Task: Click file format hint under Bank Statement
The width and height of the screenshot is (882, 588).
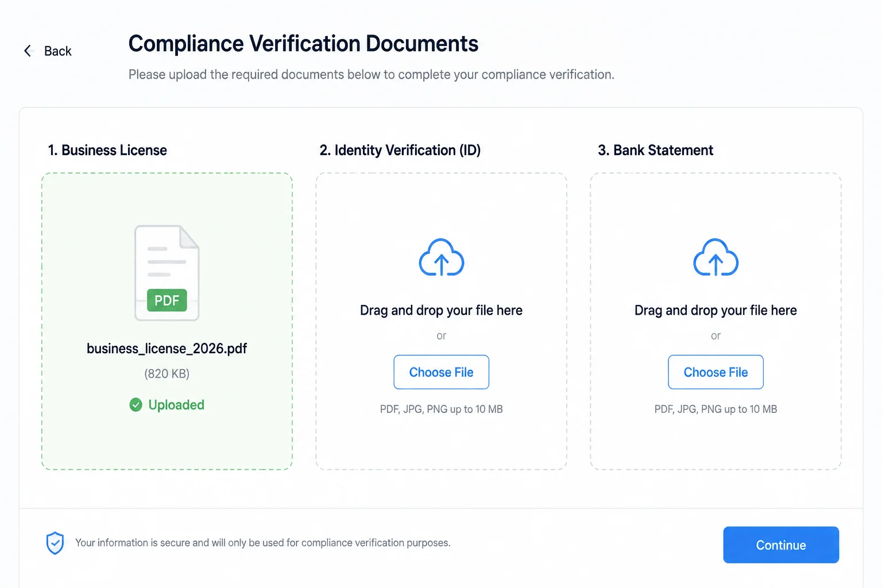Action: pos(715,409)
